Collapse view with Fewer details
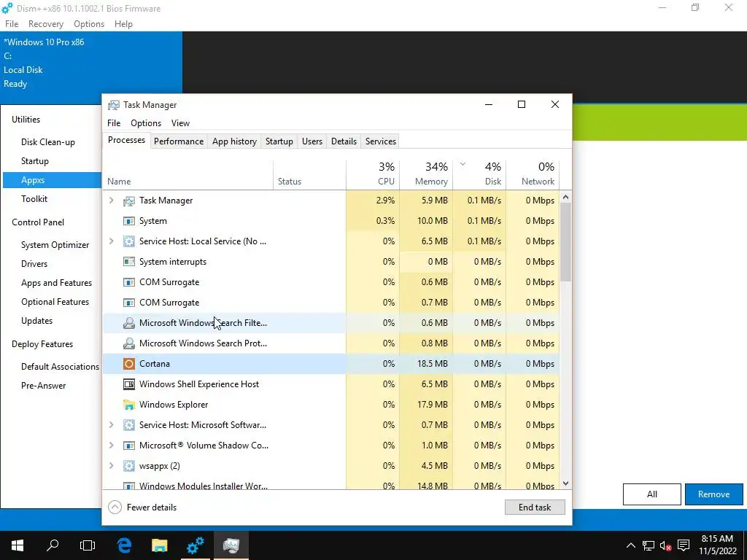The image size is (747, 560). tap(142, 507)
